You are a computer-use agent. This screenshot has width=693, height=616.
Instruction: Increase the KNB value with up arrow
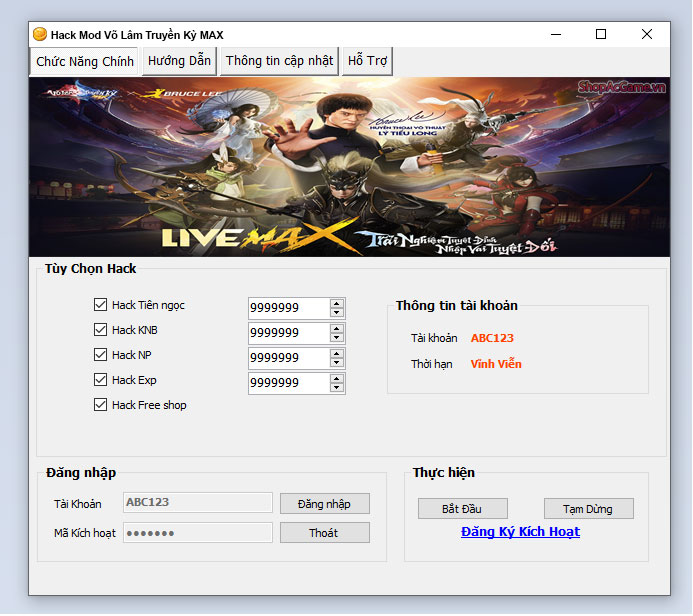click(337, 329)
